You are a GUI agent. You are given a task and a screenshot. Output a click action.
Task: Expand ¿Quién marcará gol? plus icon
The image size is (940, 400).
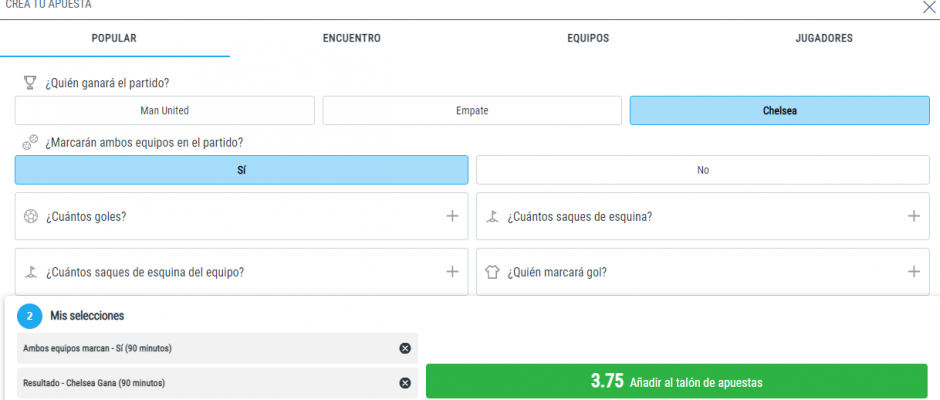(913, 271)
